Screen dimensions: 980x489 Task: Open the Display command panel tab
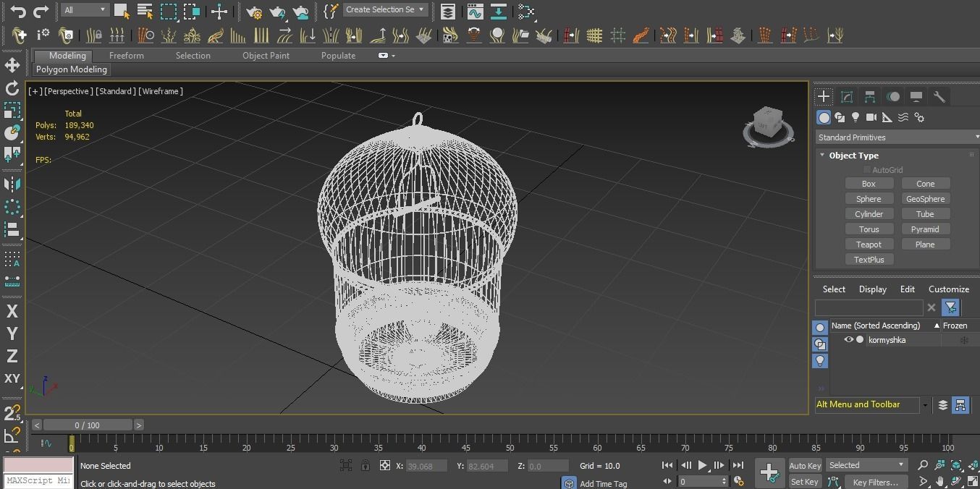(x=916, y=97)
